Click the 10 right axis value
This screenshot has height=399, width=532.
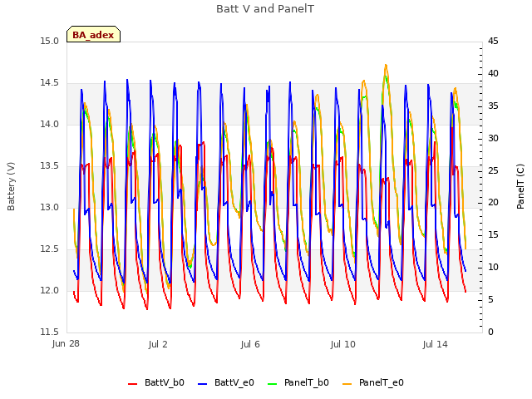coord(493,268)
